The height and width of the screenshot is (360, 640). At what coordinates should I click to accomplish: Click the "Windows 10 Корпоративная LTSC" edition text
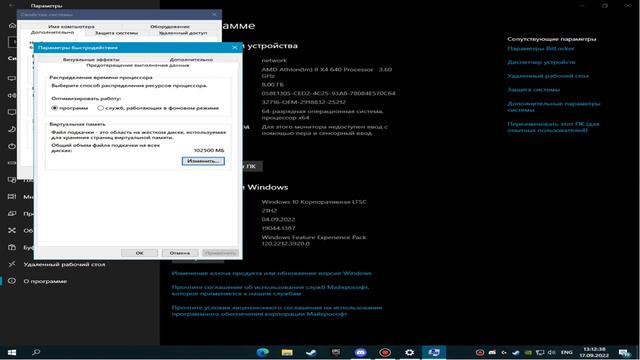(314, 202)
